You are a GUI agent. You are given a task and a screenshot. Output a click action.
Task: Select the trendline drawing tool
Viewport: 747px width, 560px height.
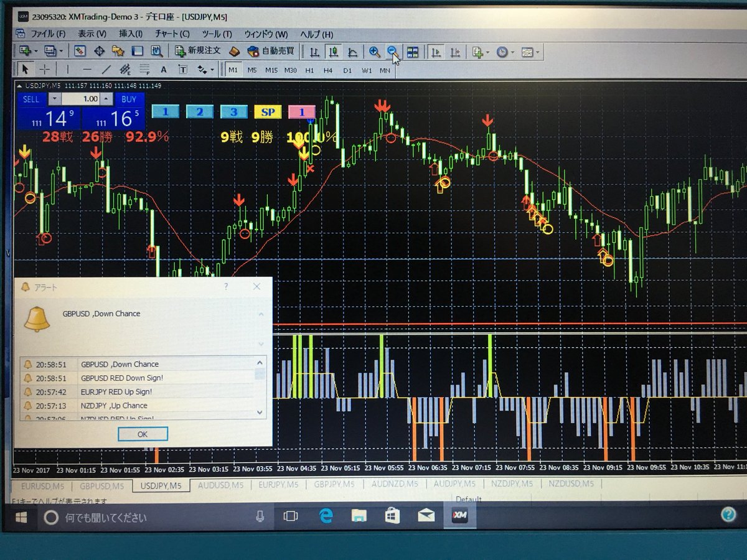pyautogui.click(x=106, y=69)
